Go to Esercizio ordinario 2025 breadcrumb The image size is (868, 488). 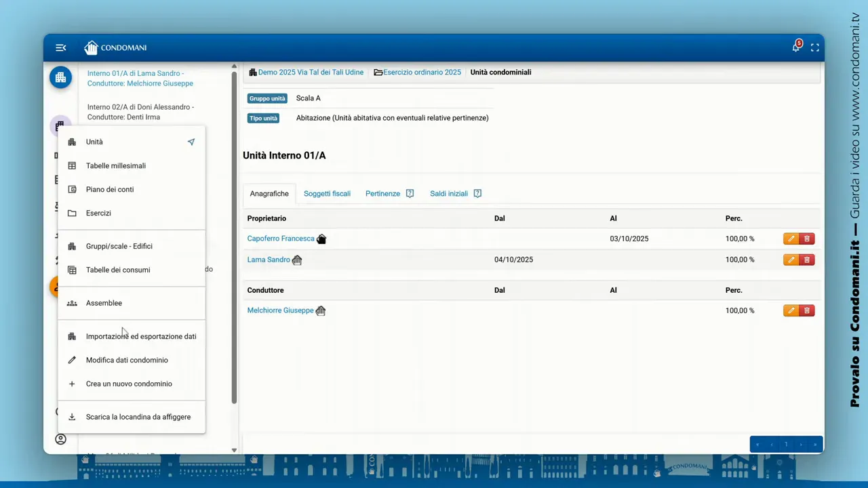coord(421,73)
